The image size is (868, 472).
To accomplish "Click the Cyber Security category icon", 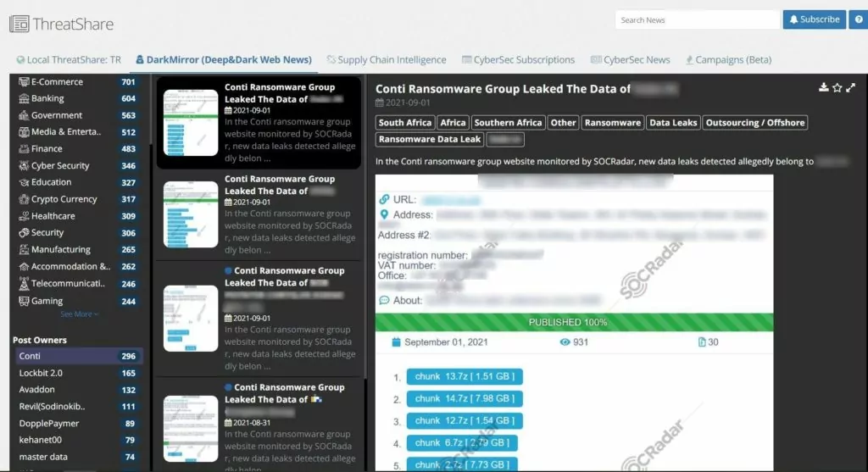I will click(24, 165).
